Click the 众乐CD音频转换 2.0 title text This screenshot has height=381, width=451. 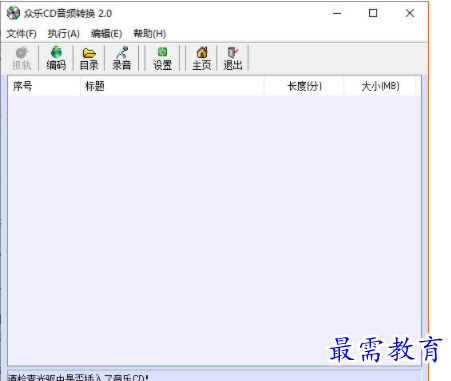click(x=68, y=14)
